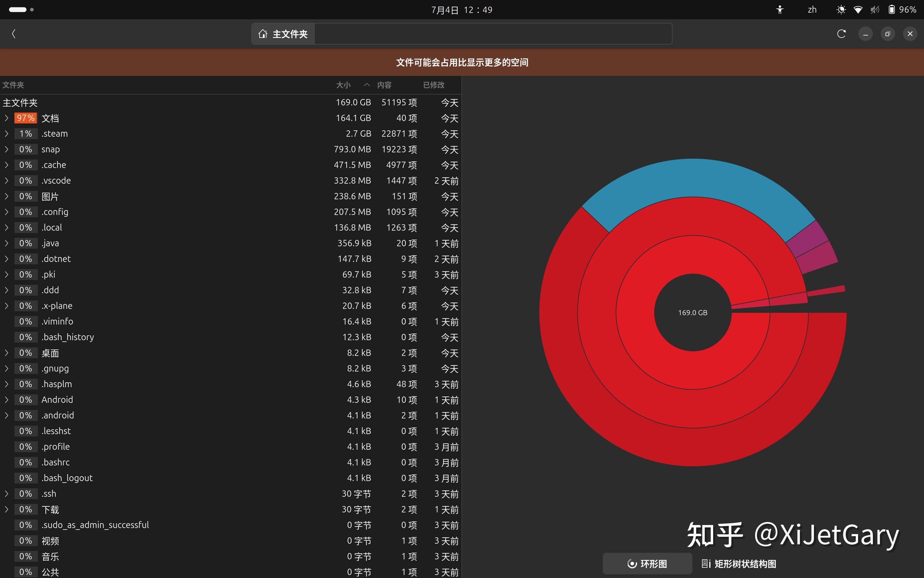Click the 22871 项 contents value
Screen dimensions: 924x578
(399, 134)
